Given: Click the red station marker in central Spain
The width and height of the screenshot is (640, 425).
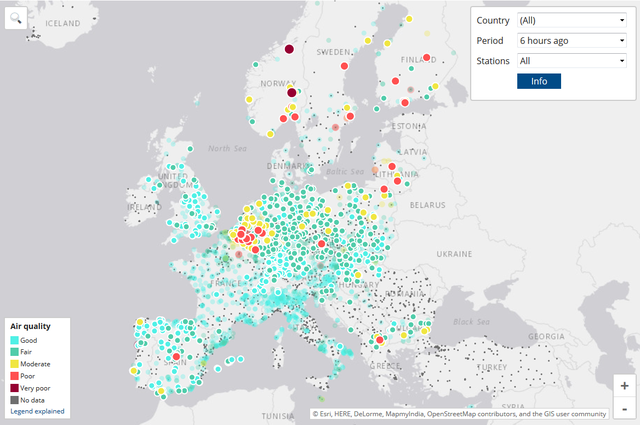Looking at the screenshot, I should pos(177,357).
